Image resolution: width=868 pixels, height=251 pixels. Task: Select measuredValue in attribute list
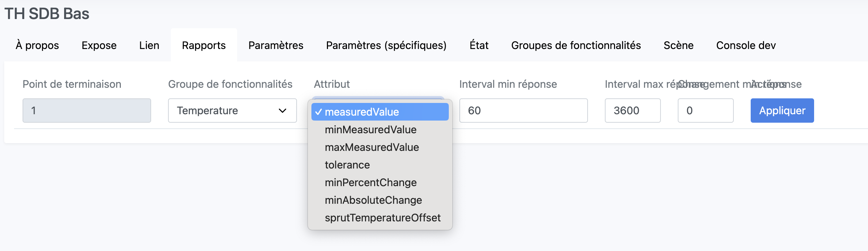(362, 112)
